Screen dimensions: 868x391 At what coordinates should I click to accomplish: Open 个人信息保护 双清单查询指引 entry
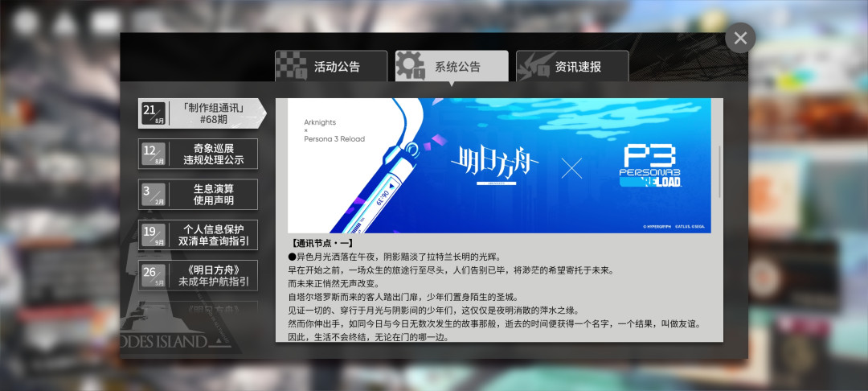click(x=198, y=235)
